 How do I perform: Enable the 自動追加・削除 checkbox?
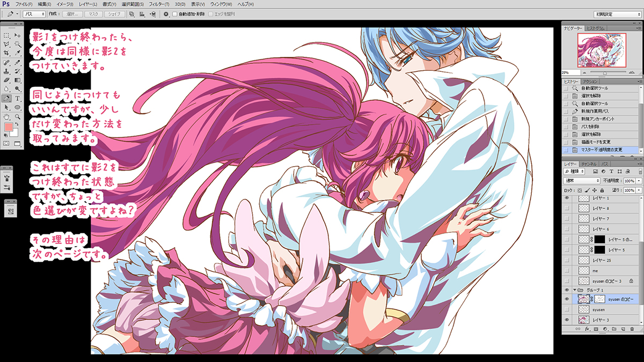pos(175,13)
